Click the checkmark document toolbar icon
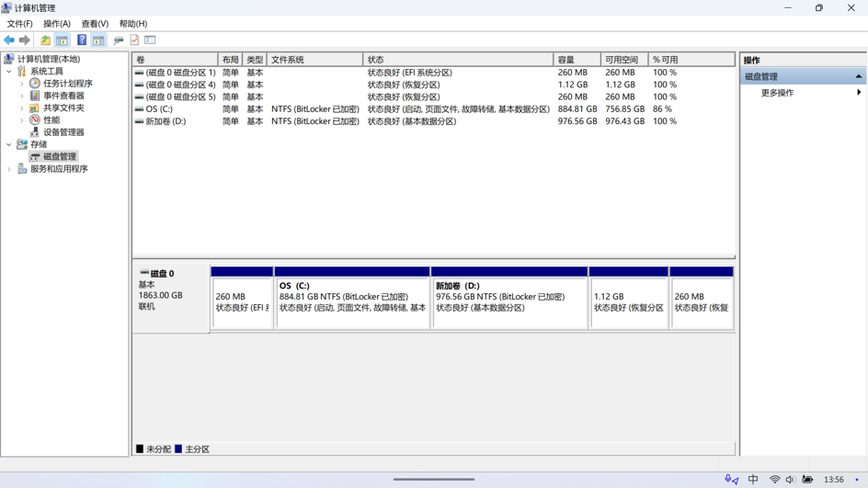The image size is (868, 488). click(x=134, y=40)
